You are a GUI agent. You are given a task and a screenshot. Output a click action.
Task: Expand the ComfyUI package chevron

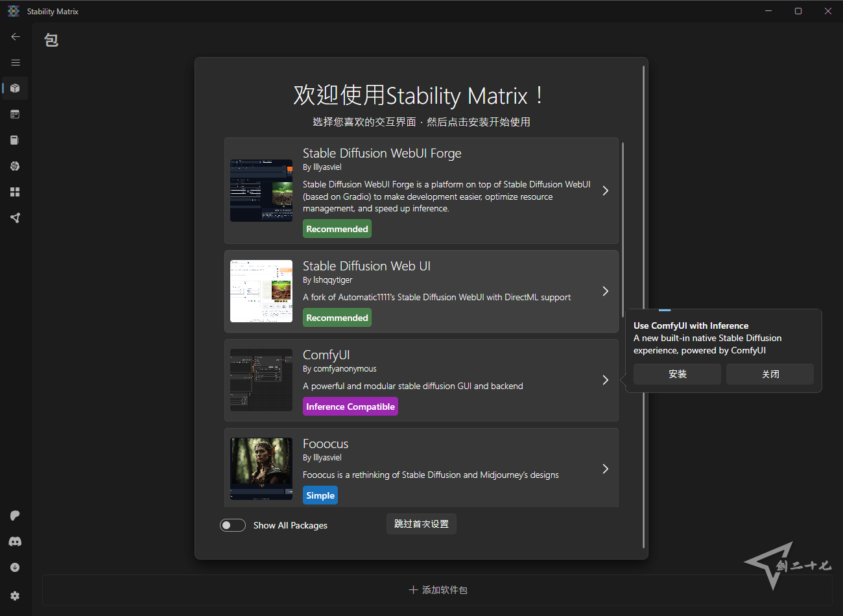tap(605, 380)
